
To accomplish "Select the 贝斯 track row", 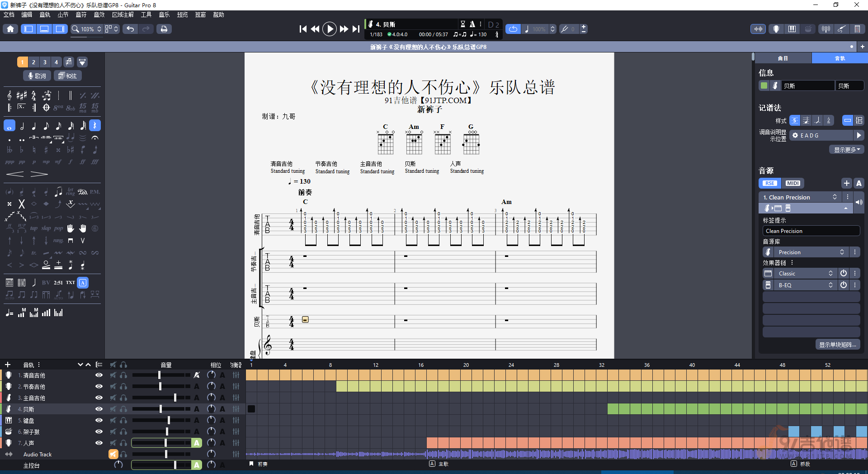I will pos(122,409).
